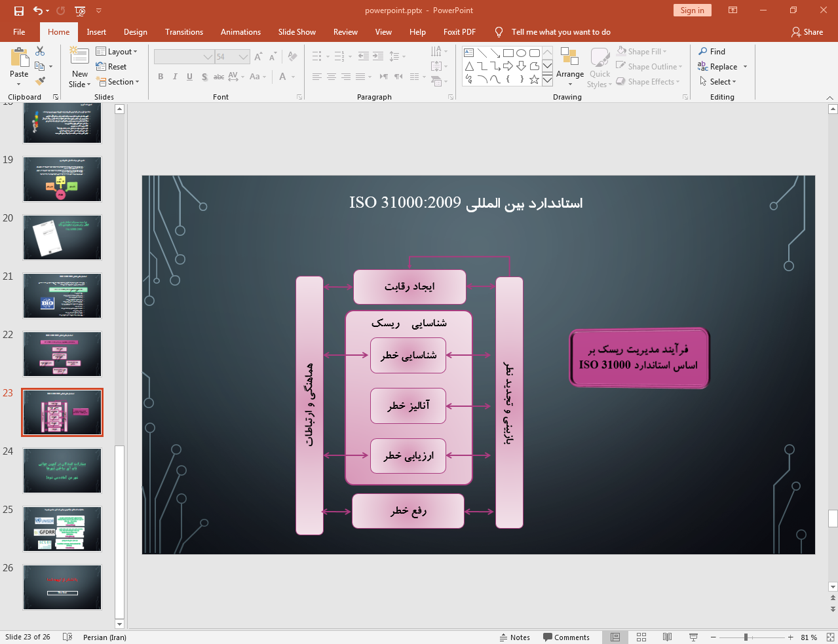Click the New Slide icon
The image size is (838, 644).
[79, 57]
